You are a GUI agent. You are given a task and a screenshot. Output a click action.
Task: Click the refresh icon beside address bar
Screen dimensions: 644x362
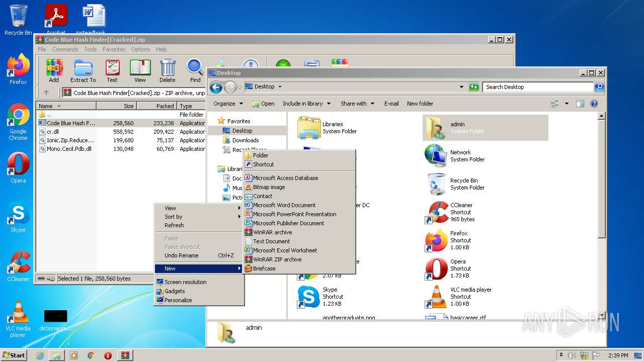click(474, 87)
